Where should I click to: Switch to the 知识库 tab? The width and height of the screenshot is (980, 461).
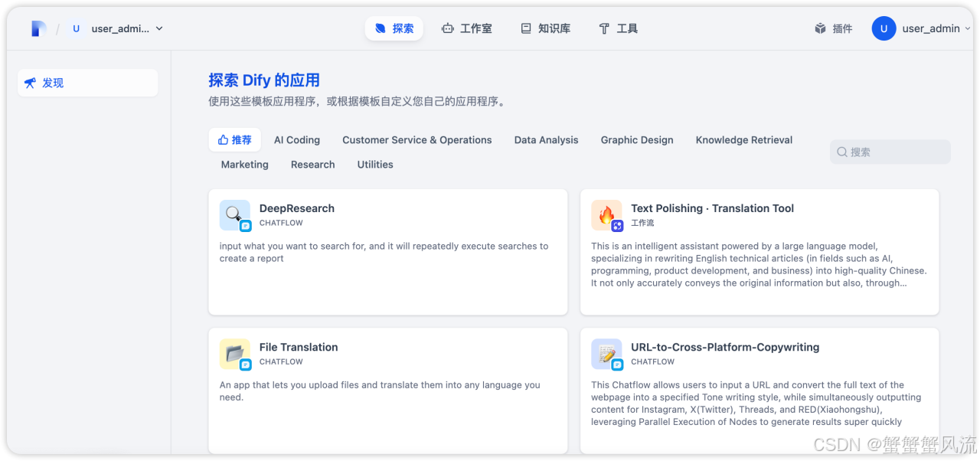tap(545, 28)
